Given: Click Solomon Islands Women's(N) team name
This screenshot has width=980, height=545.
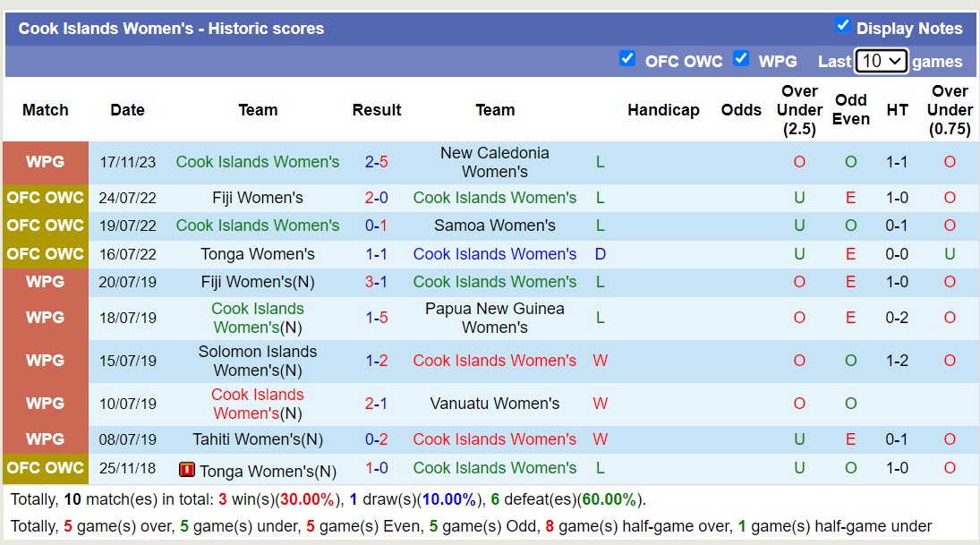Looking at the screenshot, I should (258, 361).
